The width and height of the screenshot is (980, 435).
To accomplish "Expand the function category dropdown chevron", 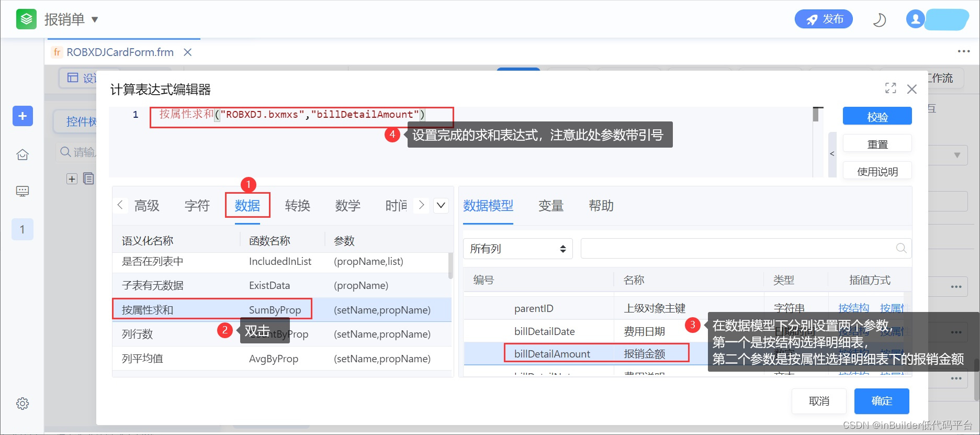I will point(441,205).
